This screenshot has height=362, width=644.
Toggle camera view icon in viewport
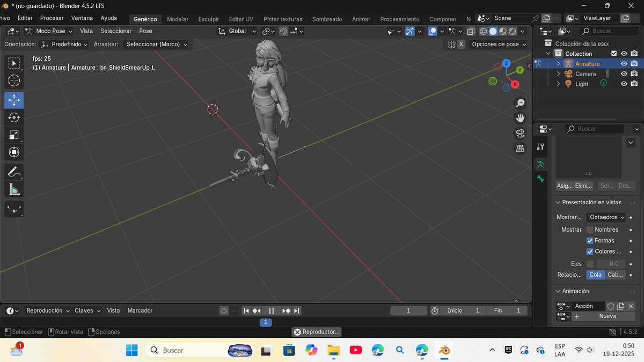[x=520, y=133]
